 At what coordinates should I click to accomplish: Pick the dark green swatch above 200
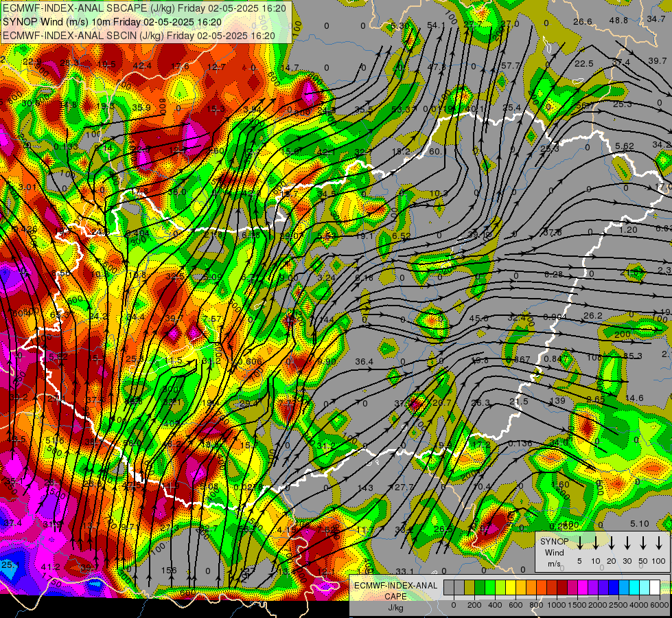480,588
